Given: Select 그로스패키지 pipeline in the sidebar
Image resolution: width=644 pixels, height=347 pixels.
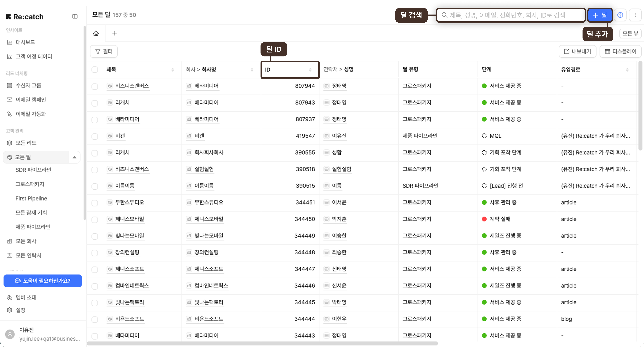Looking at the screenshot, I should tap(30, 184).
